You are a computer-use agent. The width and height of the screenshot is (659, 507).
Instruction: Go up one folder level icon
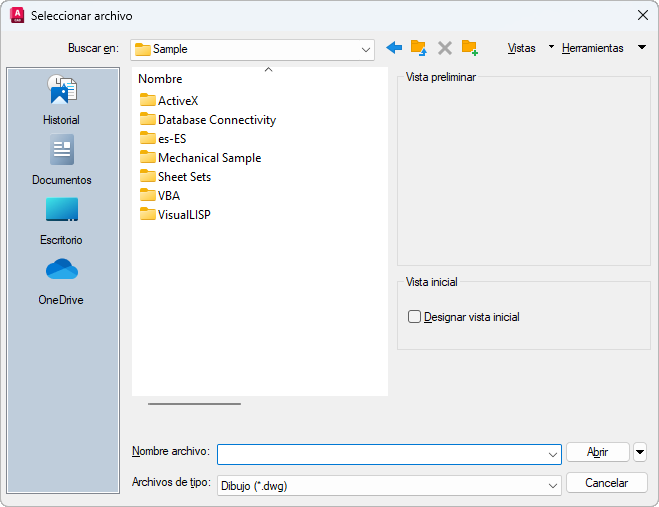(419, 48)
